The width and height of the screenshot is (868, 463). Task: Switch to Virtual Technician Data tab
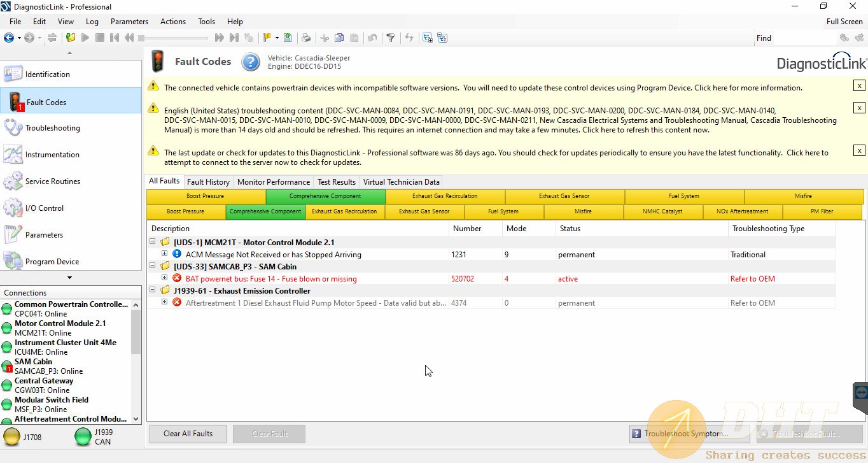tap(402, 182)
